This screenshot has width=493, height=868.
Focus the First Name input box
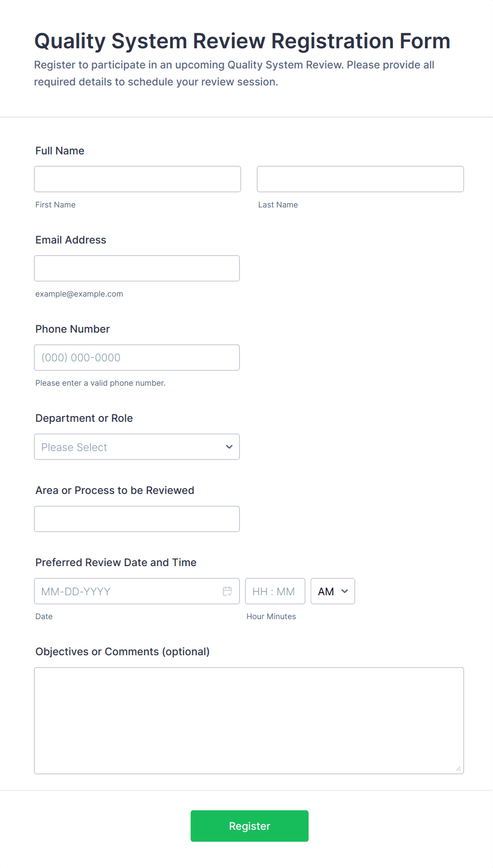[x=137, y=179]
